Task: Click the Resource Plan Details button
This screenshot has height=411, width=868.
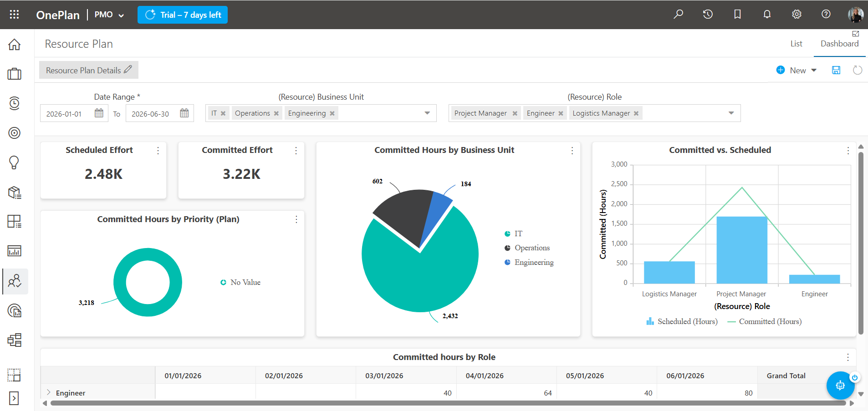Action: [89, 70]
